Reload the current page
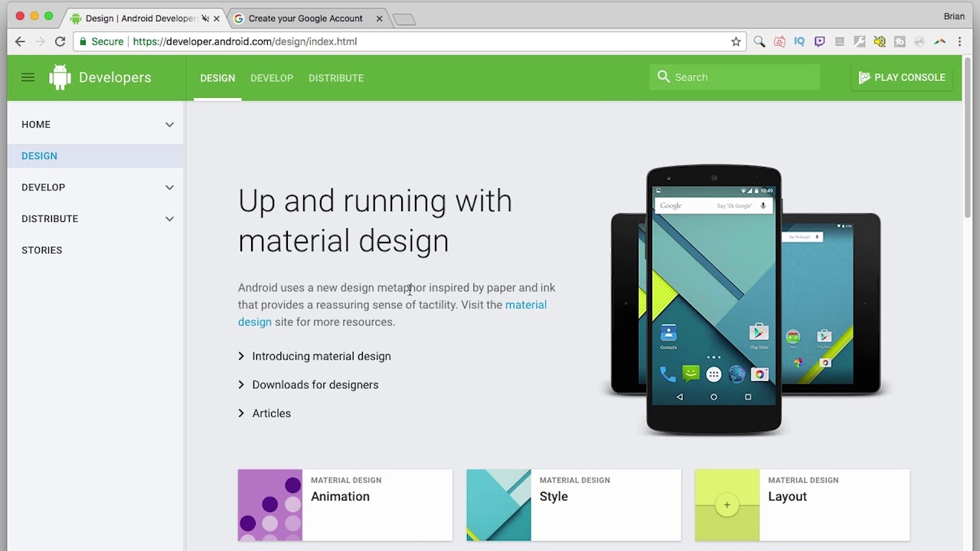The width and height of the screenshot is (980, 551). click(x=60, y=41)
